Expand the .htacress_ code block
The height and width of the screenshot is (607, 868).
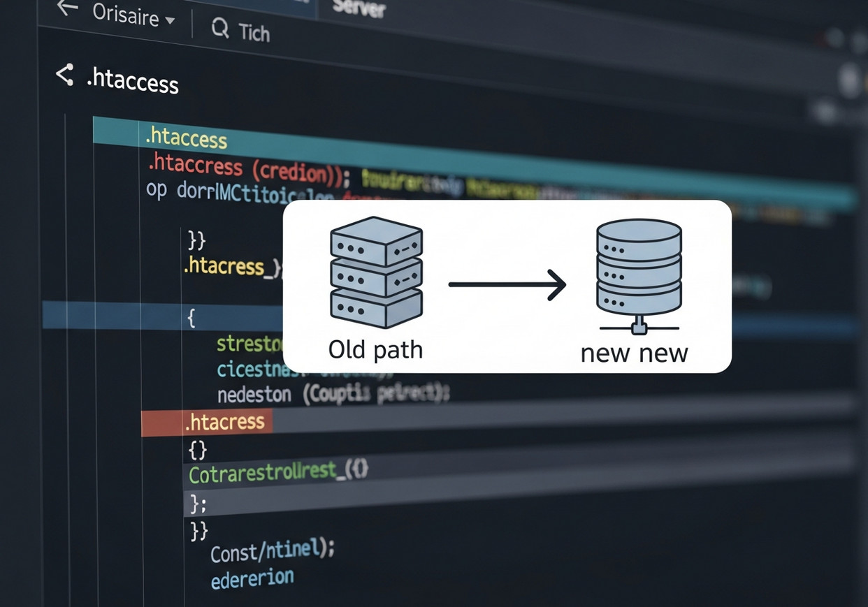231,267
